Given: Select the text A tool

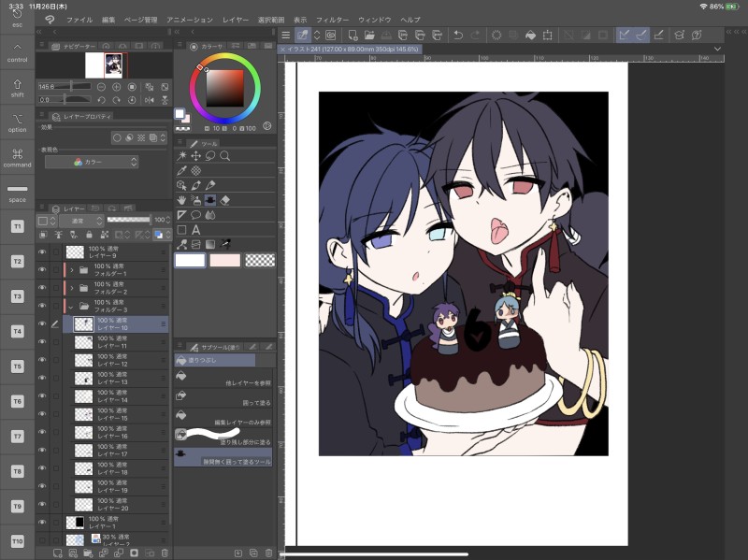Looking at the screenshot, I should pos(196,230).
